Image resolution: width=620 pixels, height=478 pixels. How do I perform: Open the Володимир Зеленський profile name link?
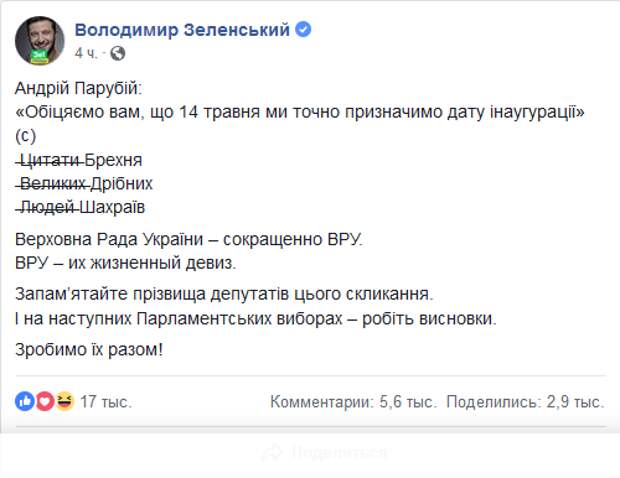[182, 30]
